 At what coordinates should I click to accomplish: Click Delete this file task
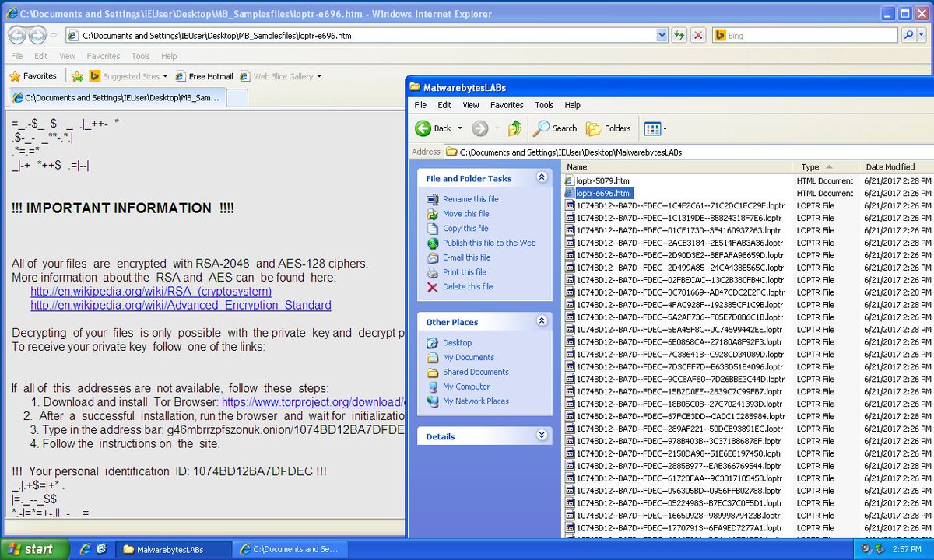[x=468, y=287]
